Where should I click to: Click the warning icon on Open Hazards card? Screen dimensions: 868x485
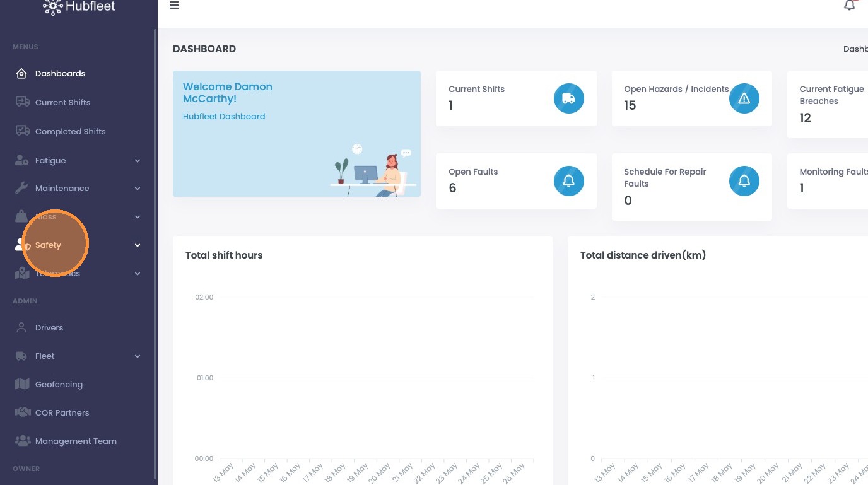(x=744, y=98)
